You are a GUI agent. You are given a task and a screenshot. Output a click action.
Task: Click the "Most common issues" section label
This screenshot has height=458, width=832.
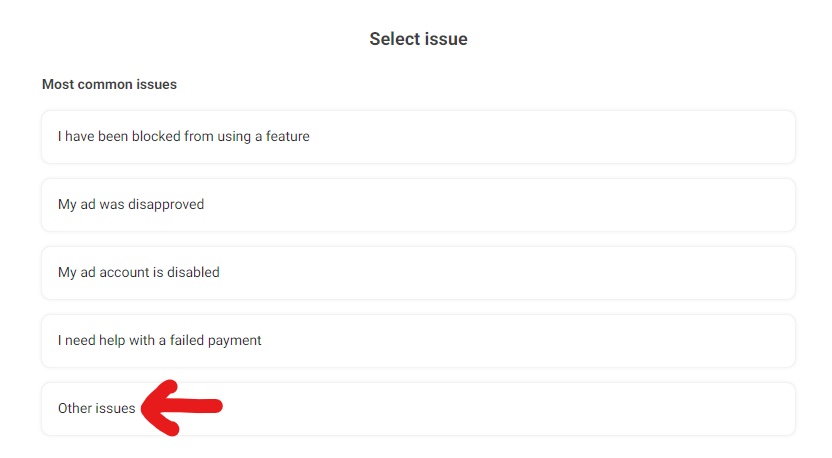pos(109,84)
